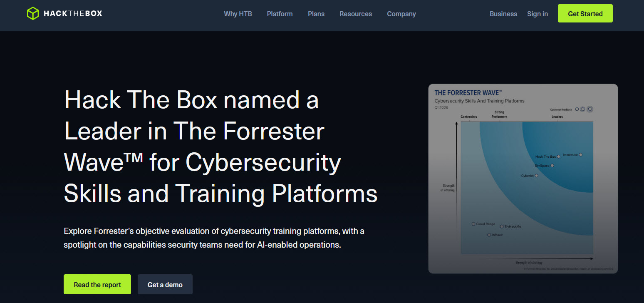The image size is (644, 303).
Task: Select the Immersive data point on the chart
Action: [x=581, y=155]
